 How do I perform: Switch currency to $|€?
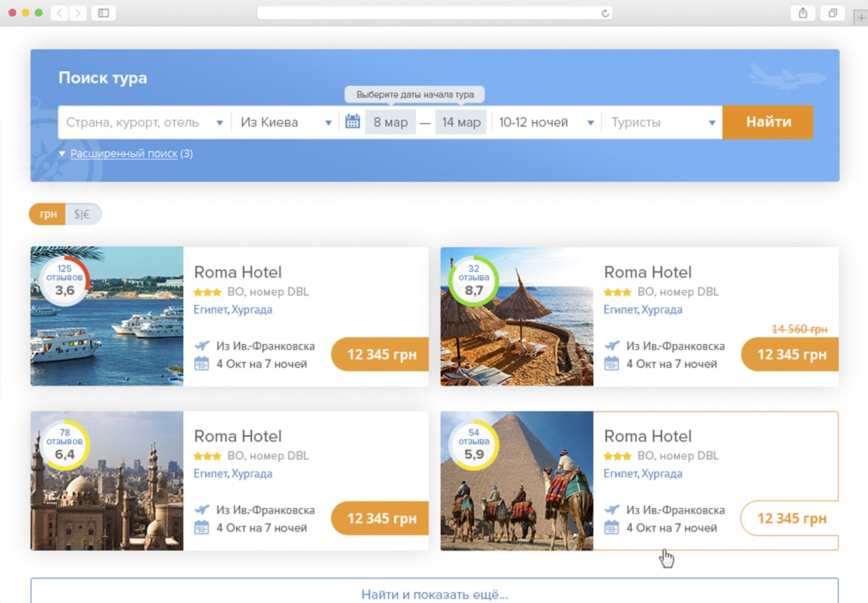click(82, 214)
